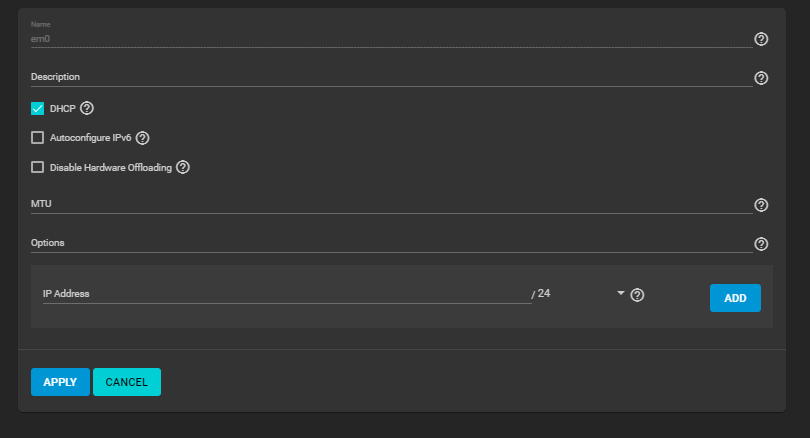
Task: Show help for the Options field
Action: (761, 244)
